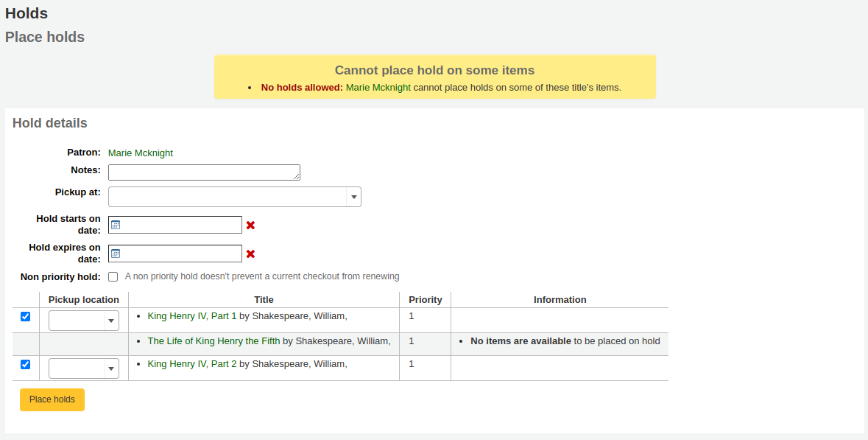868x440 pixels.
Task: Click the Priority column header
Action: (425, 300)
